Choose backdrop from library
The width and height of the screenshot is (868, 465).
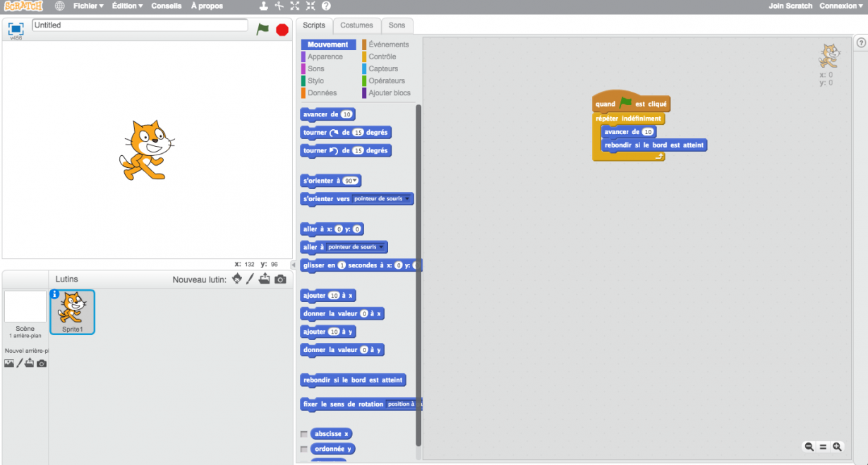pyautogui.click(x=9, y=363)
